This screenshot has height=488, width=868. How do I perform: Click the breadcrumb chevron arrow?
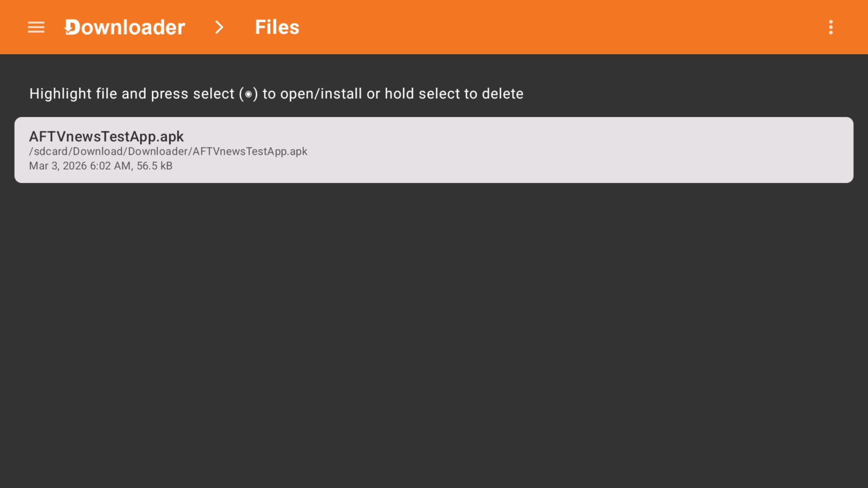219,27
